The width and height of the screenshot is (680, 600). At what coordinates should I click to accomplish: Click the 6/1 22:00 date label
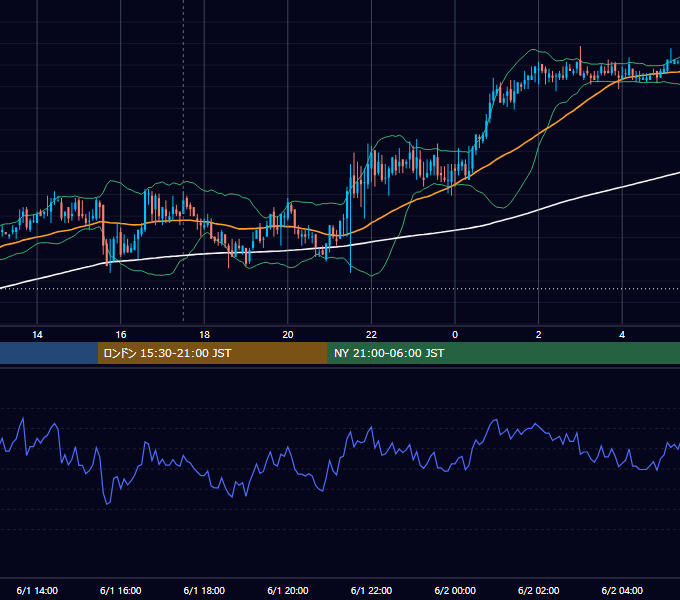pos(371,590)
